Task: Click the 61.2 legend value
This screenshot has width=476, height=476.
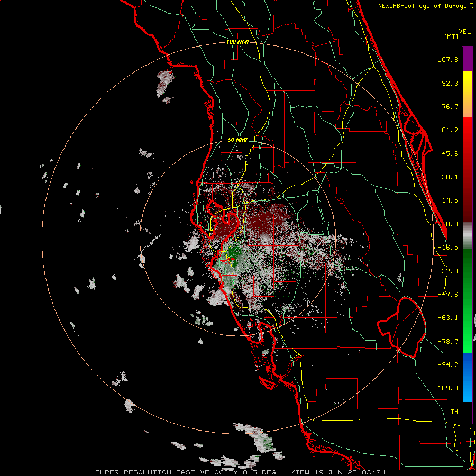Action: click(450, 130)
